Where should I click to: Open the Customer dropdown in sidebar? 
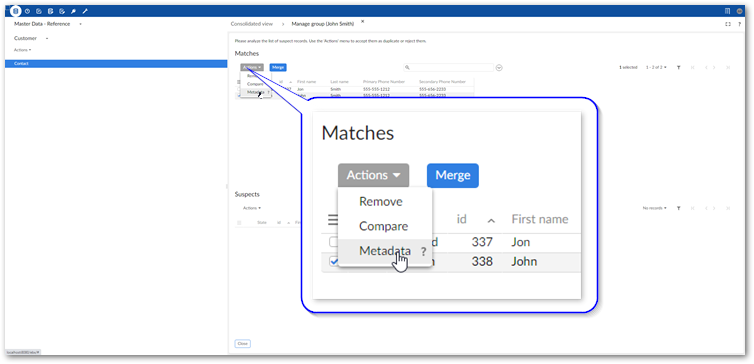click(47, 38)
